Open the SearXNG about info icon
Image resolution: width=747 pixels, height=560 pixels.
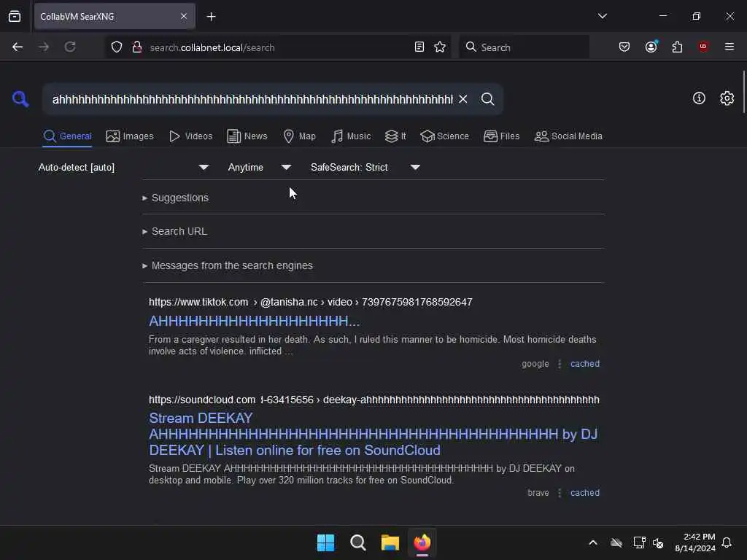coord(699,98)
